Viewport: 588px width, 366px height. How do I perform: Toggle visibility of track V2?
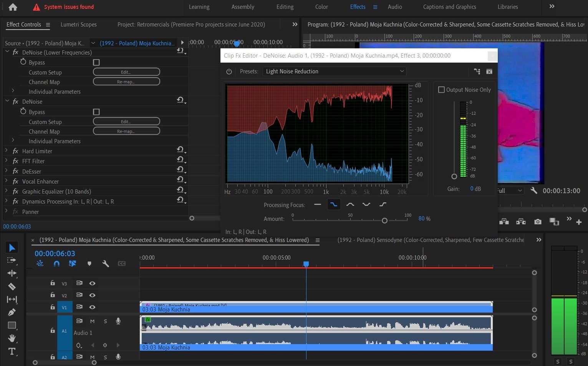click(x=92, y=295)
